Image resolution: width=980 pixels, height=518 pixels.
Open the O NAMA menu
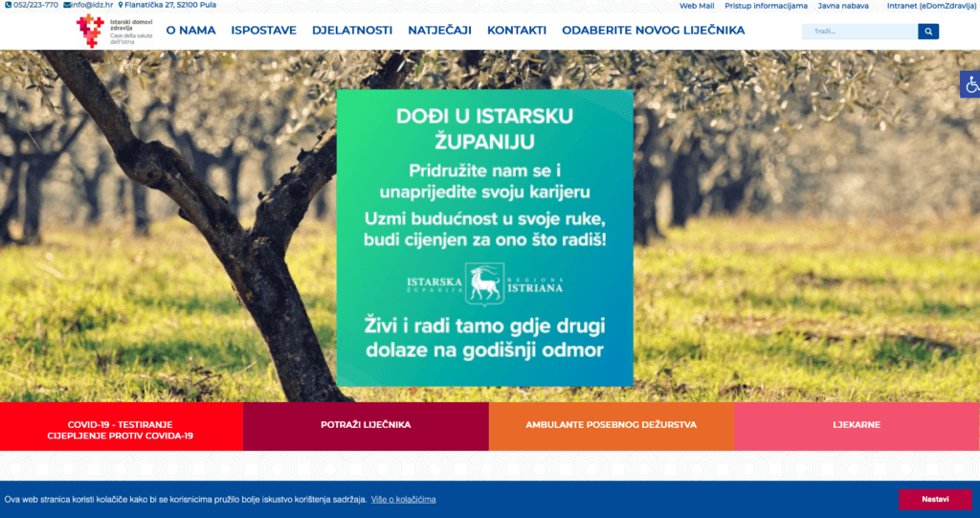[190, 30]
